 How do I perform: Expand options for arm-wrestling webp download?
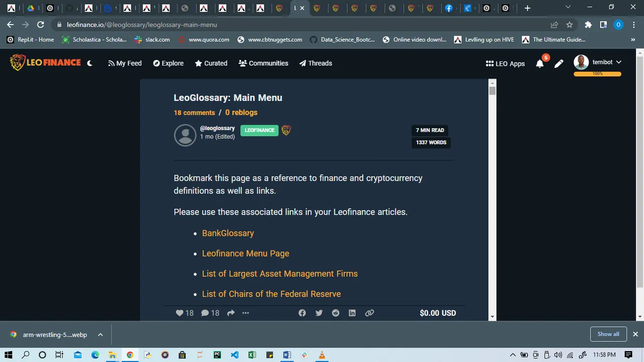(x=100, y=334)
